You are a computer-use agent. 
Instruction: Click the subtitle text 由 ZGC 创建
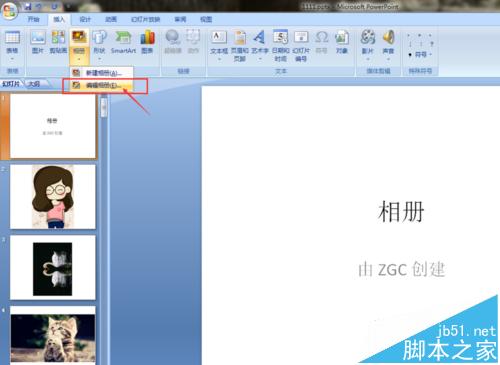(x=401, y=269)
